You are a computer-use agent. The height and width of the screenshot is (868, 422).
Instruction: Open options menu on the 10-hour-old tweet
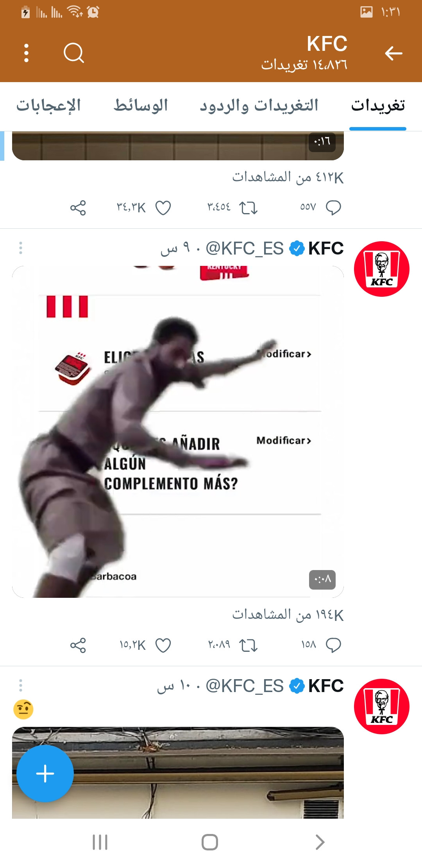point(21,685)
